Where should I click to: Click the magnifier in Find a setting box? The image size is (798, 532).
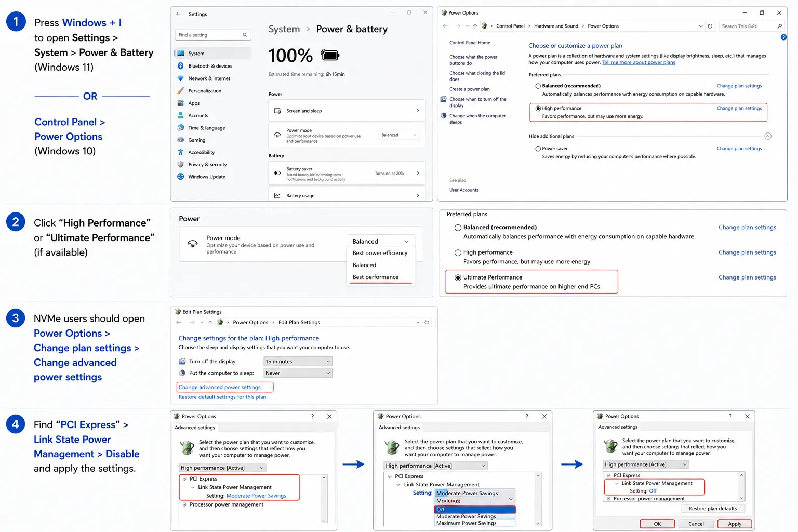tap(245, 35)
